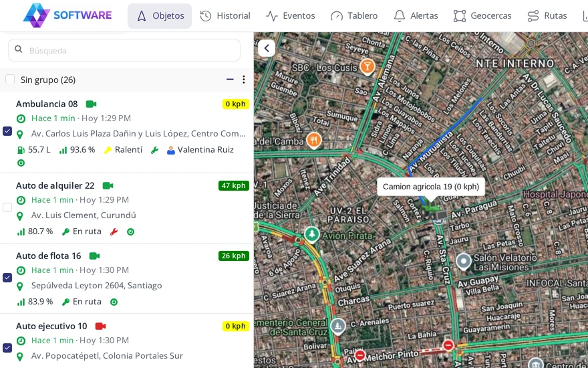Screen dimensions: 588x368
Task: Click SBC - Los Cusis bar map marker
Action: pos(367,66)
